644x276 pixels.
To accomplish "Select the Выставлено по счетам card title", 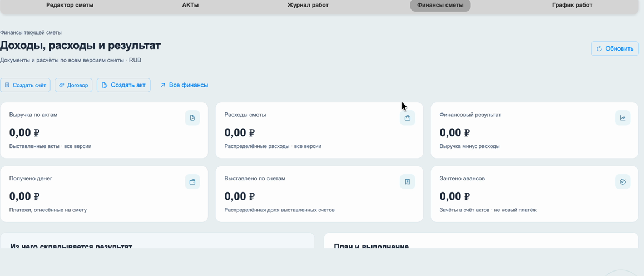I will 255,178.
